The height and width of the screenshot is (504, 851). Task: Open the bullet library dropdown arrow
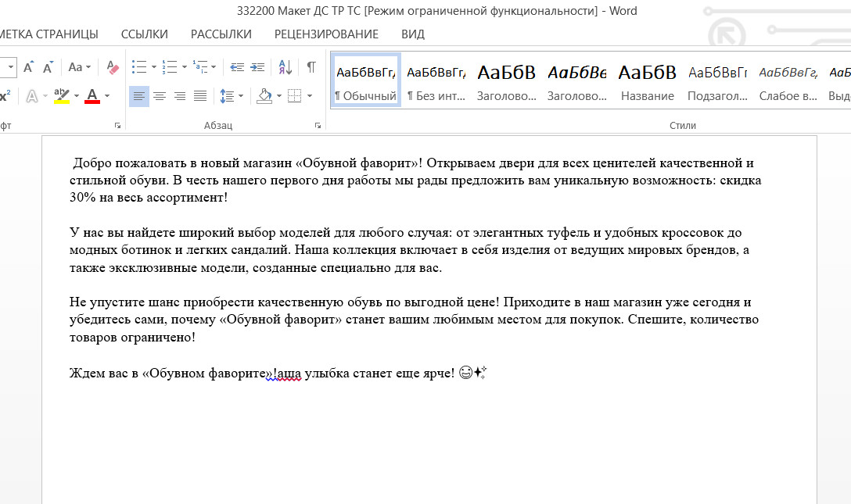point(154,67)
